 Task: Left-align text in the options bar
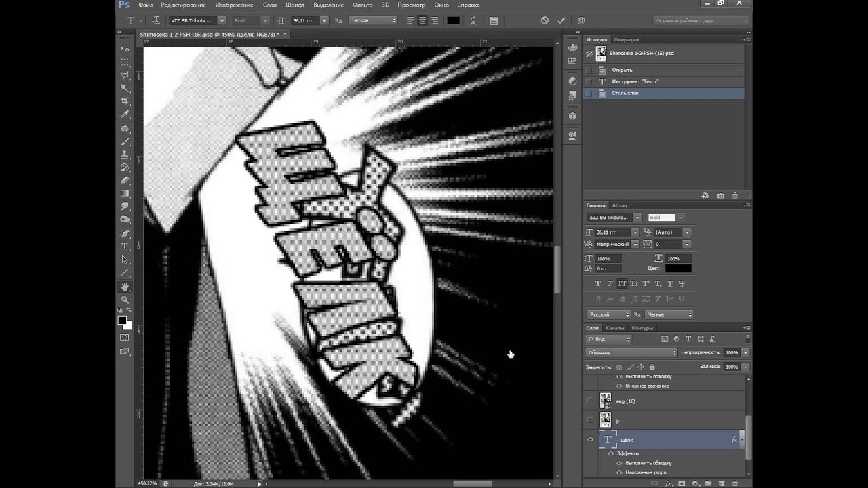[x=411, y=20]
